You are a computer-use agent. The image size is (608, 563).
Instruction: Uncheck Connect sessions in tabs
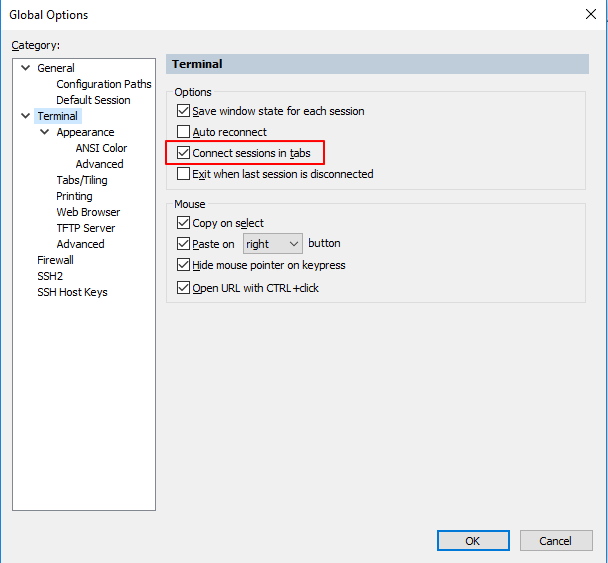click(x=183, y=153)
